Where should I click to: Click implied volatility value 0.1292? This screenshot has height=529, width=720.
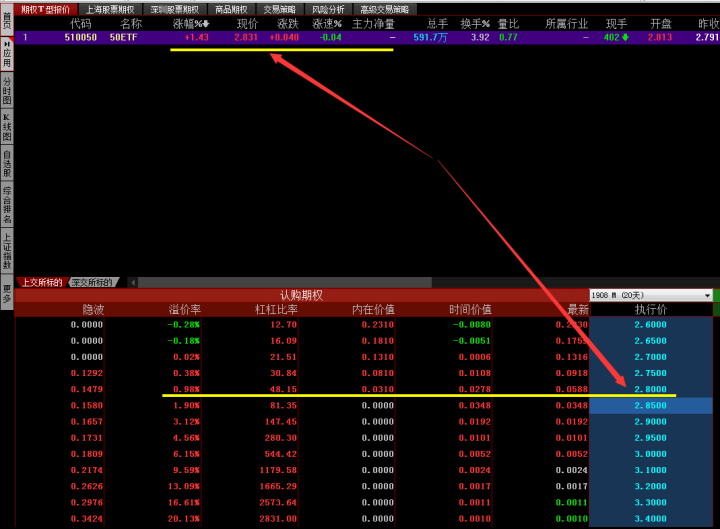(x=87, y=373)
